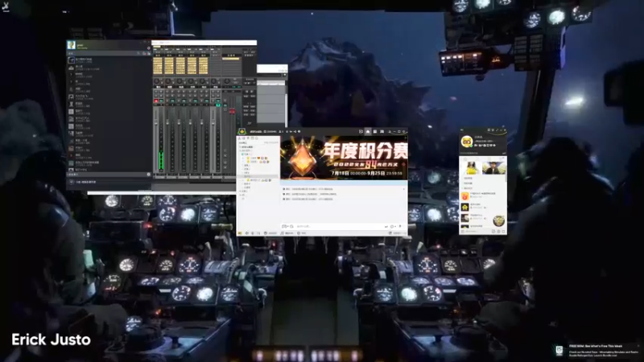Click the floating round badge over the messenger list
This screenshot has height=362, width=644.
(x=498, y=220)
